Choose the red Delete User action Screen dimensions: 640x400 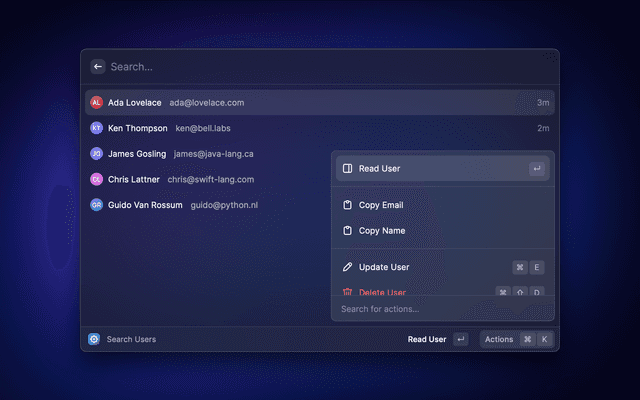pos(382,291)
